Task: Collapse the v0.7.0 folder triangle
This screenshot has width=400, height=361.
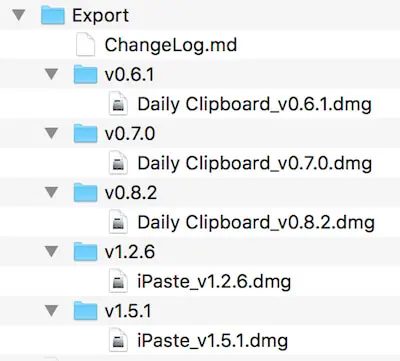Action: coord(52,134)
